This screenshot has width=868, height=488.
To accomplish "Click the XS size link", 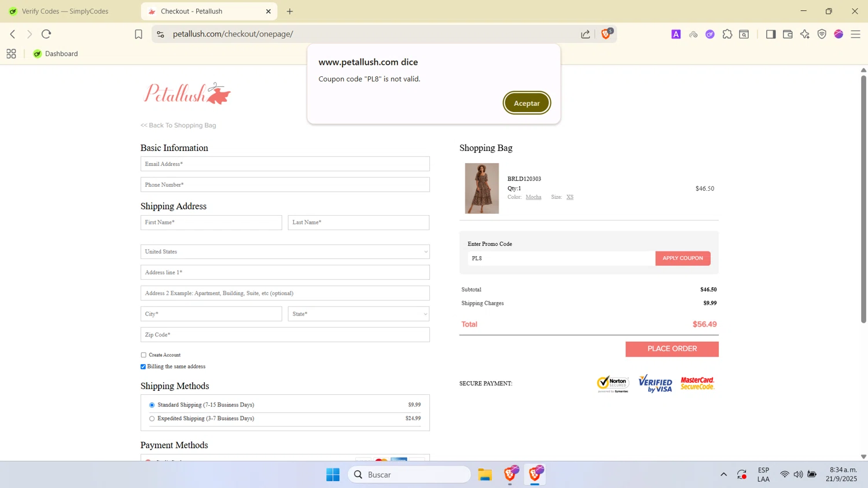I will pos(570,197).
